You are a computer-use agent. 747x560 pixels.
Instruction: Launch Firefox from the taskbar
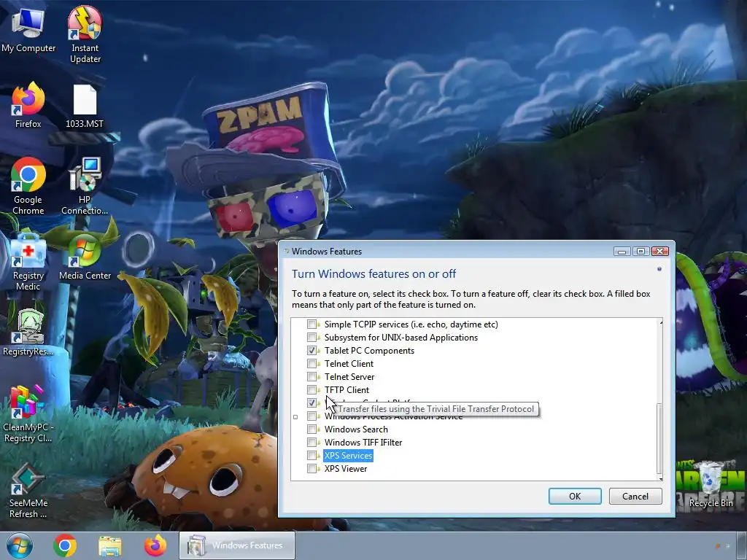(x=155, y=545)
